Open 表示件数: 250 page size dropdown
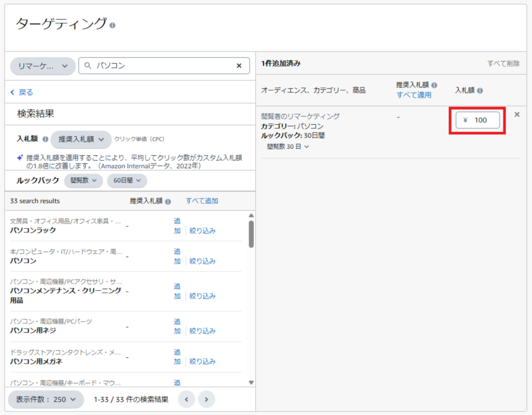 46,399
